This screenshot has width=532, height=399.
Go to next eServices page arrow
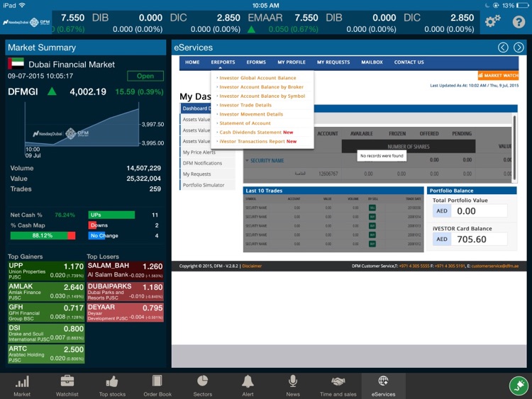(519, 47)
